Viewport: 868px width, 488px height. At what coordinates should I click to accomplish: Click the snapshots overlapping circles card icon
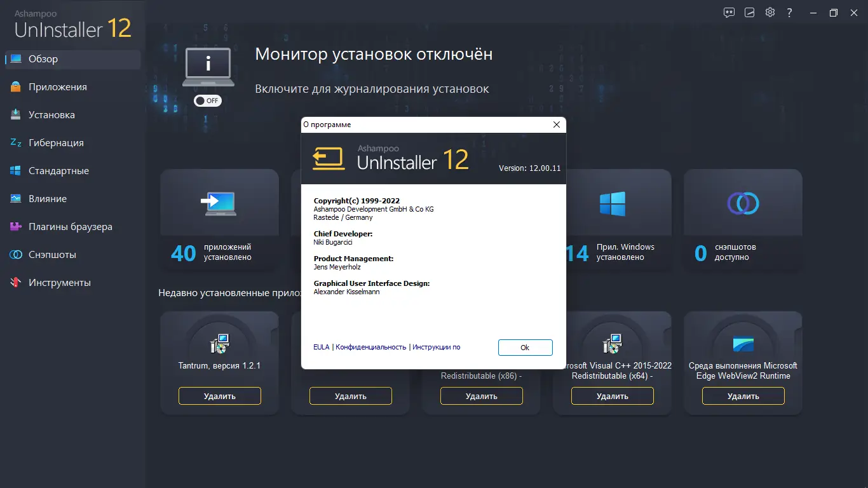(x=743, y=203)
